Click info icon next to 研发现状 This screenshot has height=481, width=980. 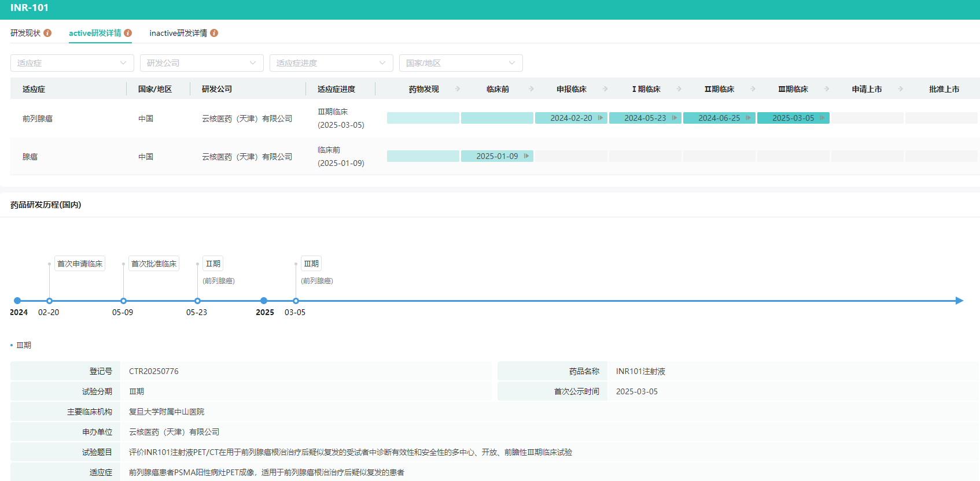[x=47, y=33]
